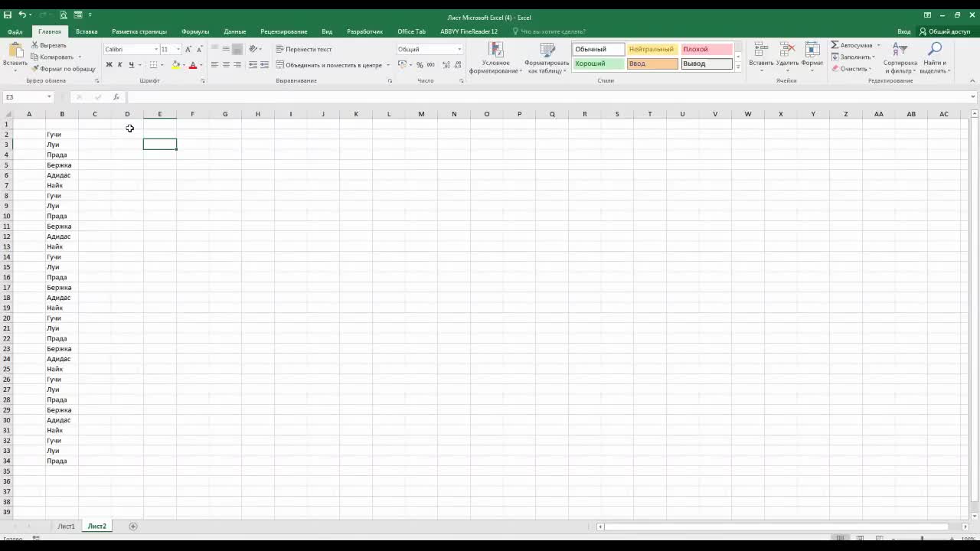Open Sort and Filter (Сортировка и фильтр)
This screenshot has height=551, width=980.
pyautogui.click(x=900, y=57)
